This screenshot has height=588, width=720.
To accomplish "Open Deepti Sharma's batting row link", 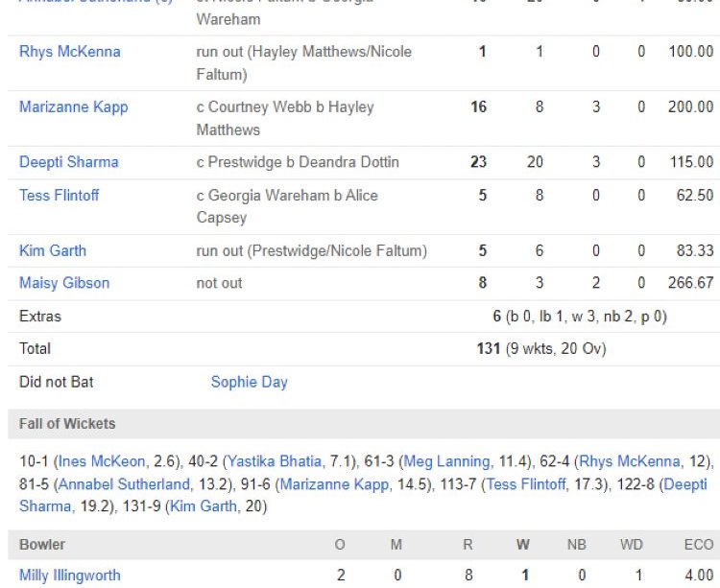I will [69, 163].
